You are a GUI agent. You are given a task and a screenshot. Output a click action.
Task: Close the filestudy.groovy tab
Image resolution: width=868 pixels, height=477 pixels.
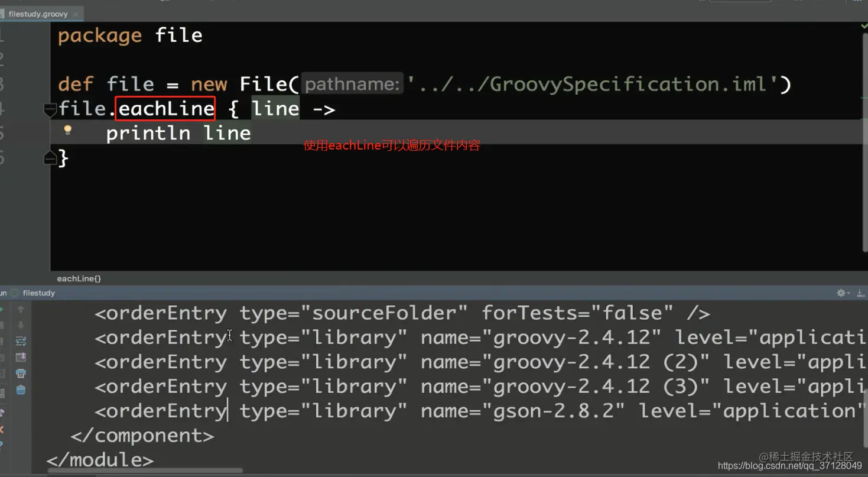(x=76, y=14)
